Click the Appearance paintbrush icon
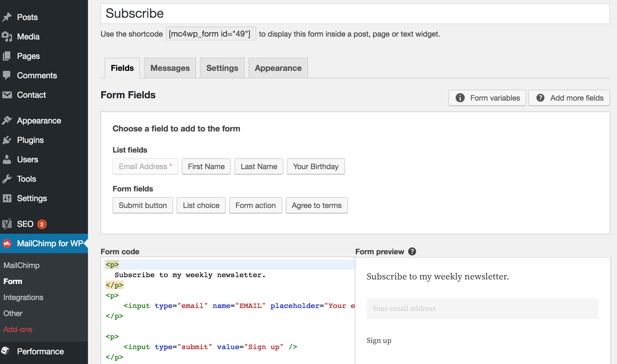Viewport: 617px width, 364px height. coord(7,121)
